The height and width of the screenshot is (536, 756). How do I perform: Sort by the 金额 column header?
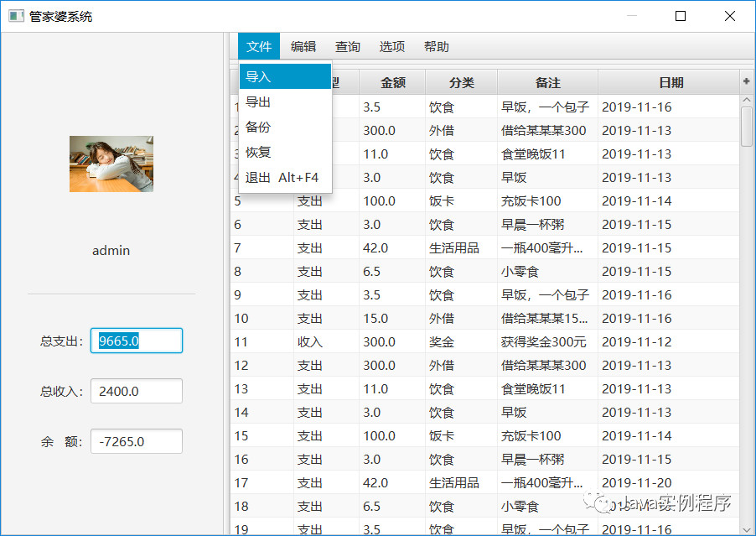(392, 82)
